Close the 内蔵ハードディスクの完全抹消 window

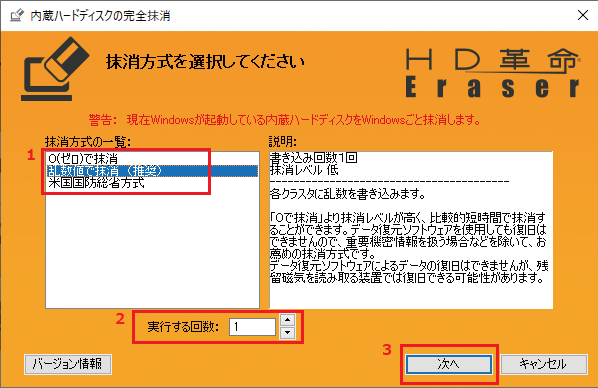pos(582,15)
